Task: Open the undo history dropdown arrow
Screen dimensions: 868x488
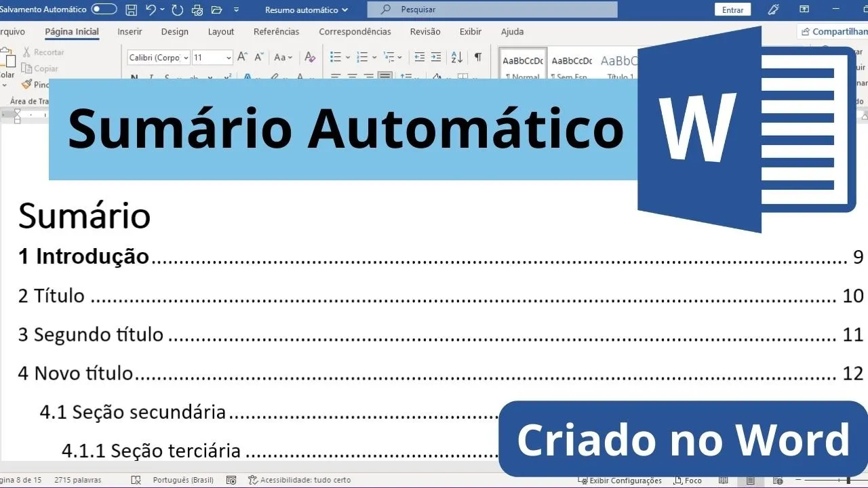Action: point(163,9)
